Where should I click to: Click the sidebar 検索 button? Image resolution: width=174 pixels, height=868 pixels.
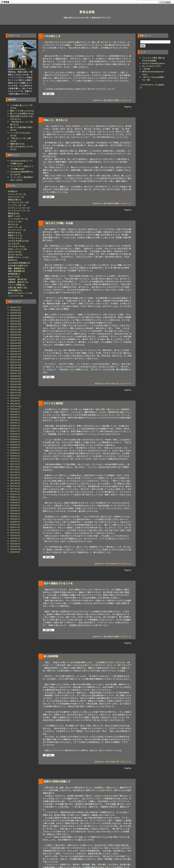point(143,46)
